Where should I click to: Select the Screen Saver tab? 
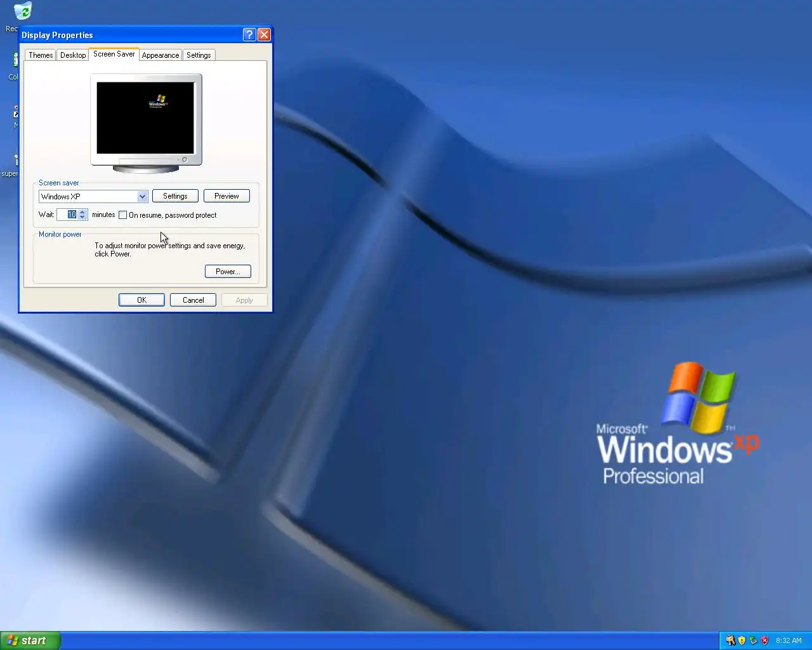tap(114, 54)
